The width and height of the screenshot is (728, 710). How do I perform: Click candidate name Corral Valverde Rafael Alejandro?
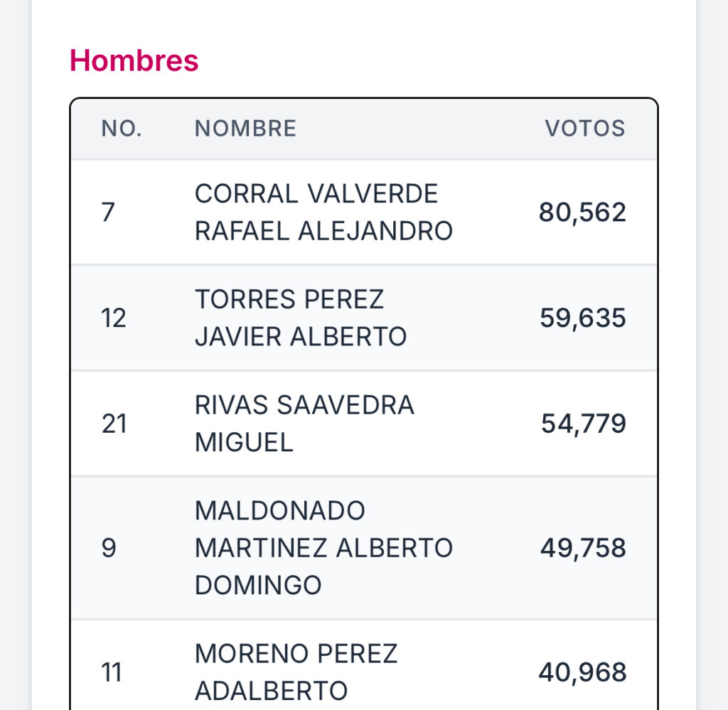[x=323, y=212]
